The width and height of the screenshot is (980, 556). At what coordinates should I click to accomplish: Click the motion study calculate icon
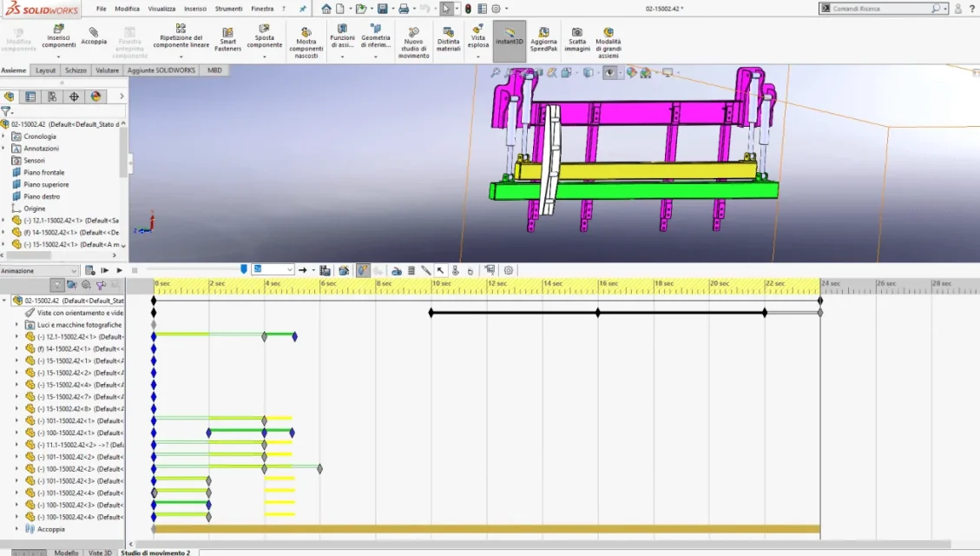89,270
